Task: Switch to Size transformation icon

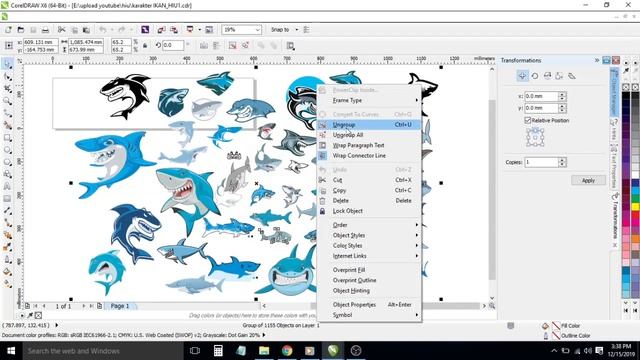Action: (x=559, y=76)
